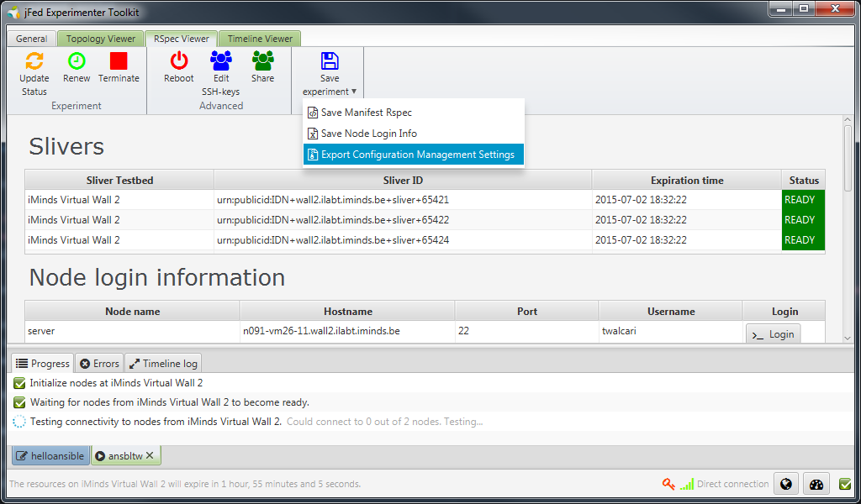Sort by the Sliver ID column header

tap(403, 180)
